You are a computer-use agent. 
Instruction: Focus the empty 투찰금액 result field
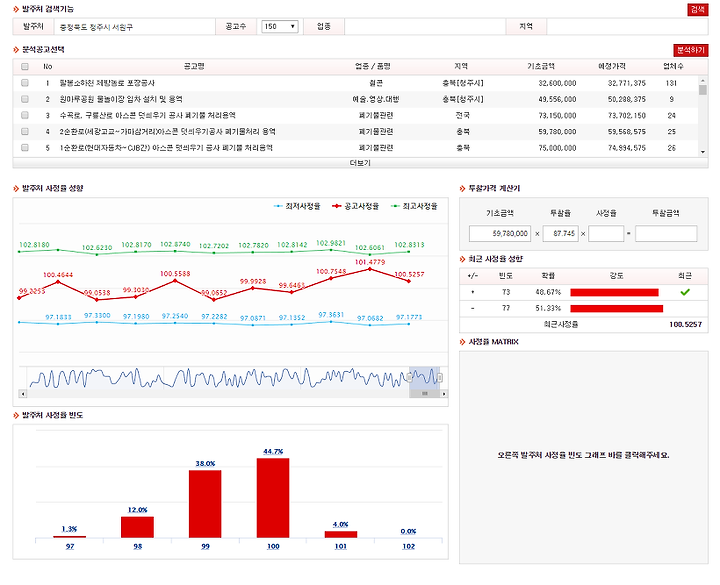point(666,233)
